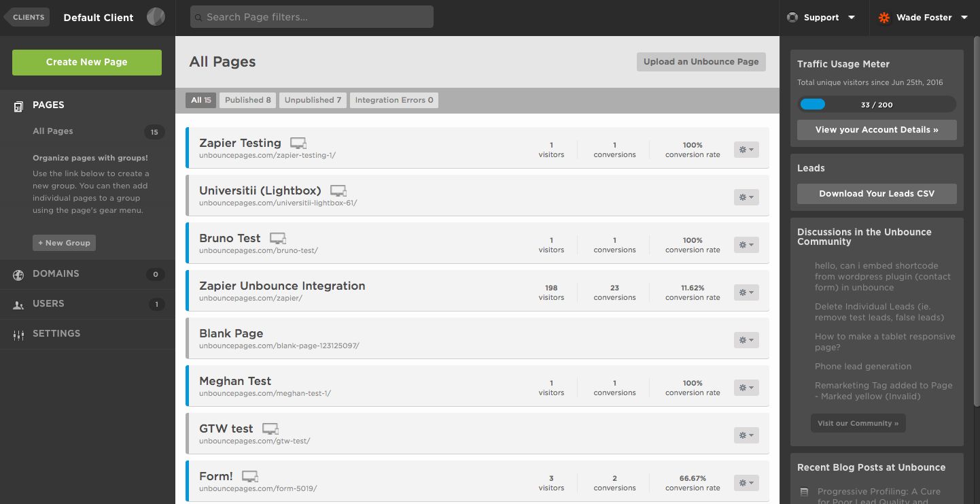Screen dimensions: 980x504
Task: Show the Integration Errors 0 tab
Action: [393, 100]
